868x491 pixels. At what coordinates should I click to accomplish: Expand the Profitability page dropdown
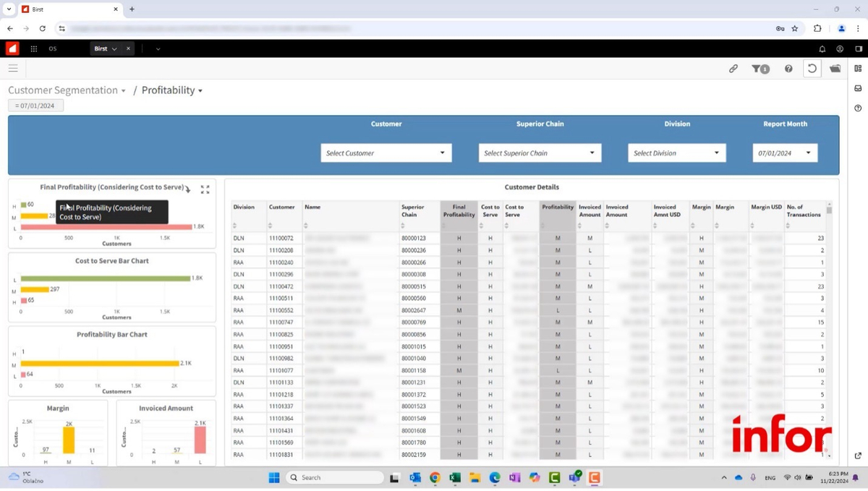click(x=200, y=91)
